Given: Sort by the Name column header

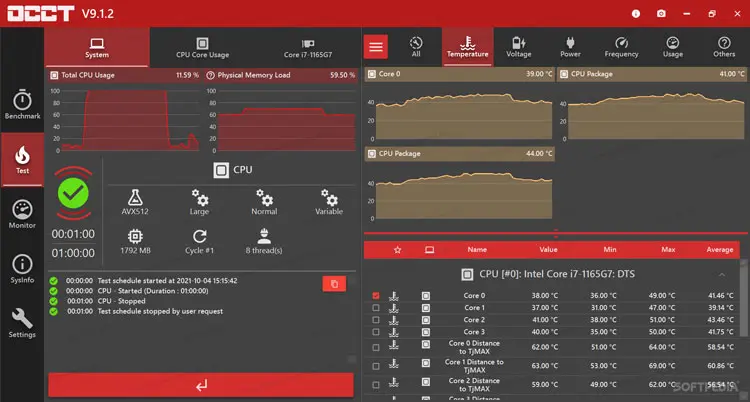Looking at the screenshot, I should coord(477,250).
